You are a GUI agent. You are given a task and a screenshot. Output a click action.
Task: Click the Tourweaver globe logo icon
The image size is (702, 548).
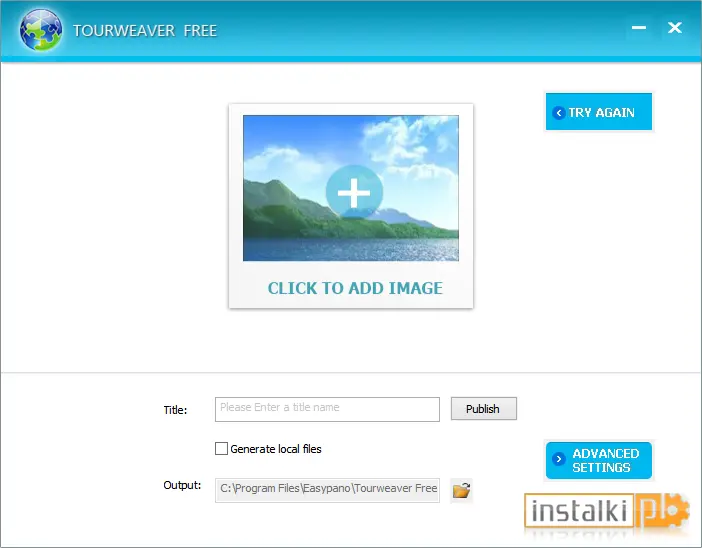41,30
